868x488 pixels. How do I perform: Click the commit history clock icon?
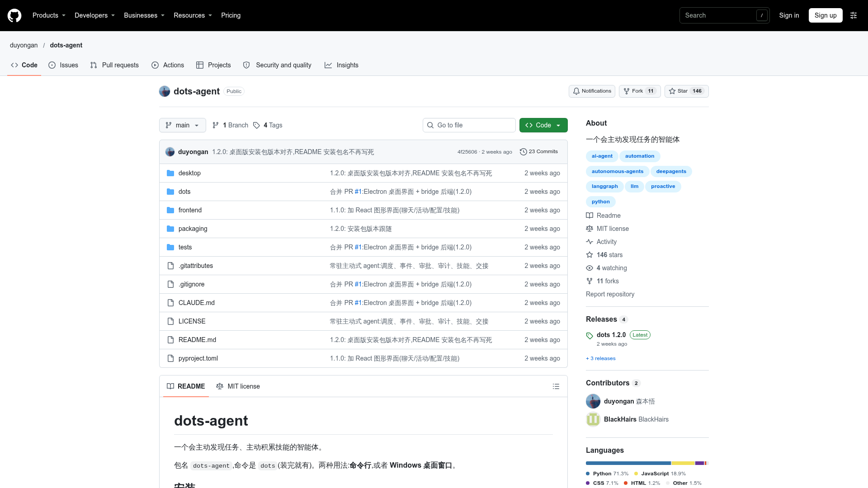[x=524, y=152]
